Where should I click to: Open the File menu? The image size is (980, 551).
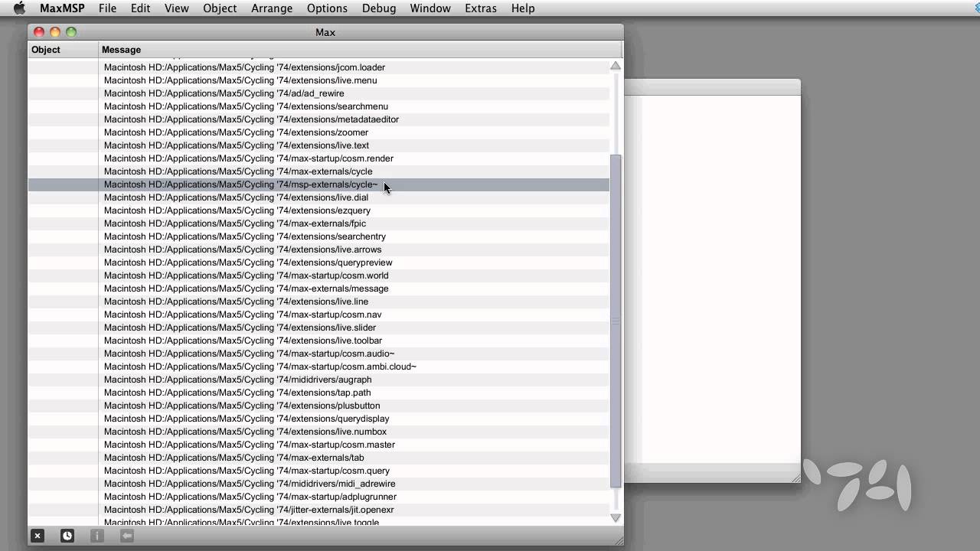point(107,8)
